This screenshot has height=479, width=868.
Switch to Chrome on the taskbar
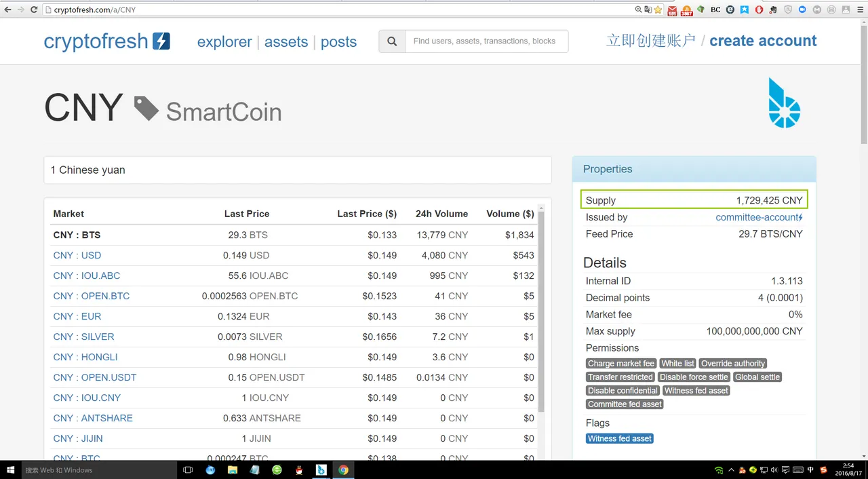click(x=343, y=470)
